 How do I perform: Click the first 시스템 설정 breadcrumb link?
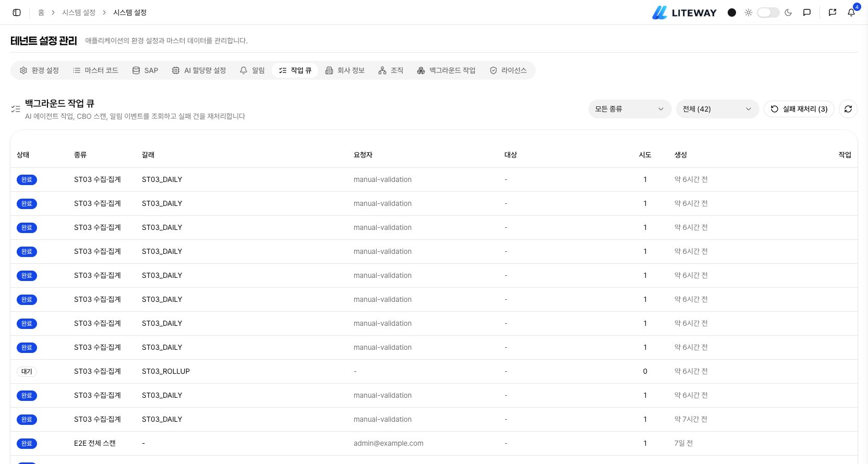(79, 13)
